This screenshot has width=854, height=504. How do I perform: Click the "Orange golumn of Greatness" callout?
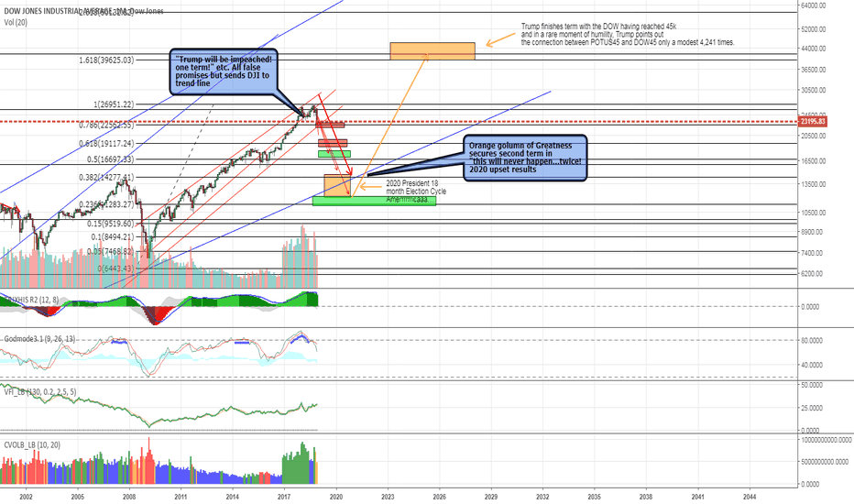(526, 158)
